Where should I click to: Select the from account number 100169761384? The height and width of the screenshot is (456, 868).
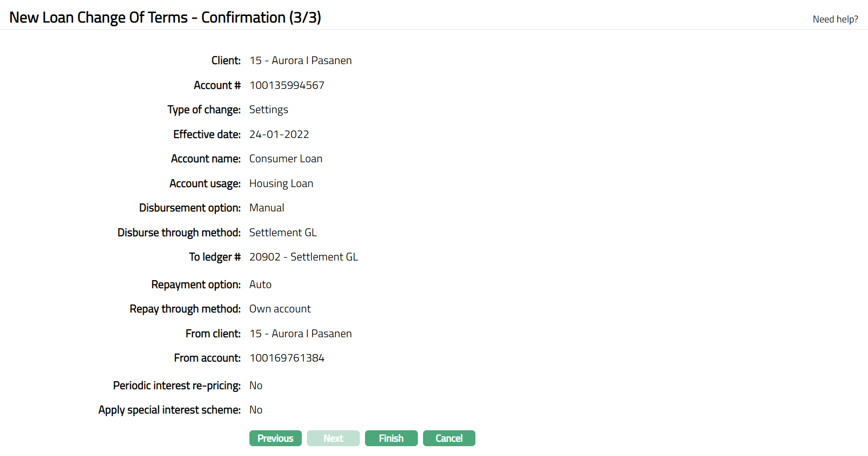click(x=286, y=358)
